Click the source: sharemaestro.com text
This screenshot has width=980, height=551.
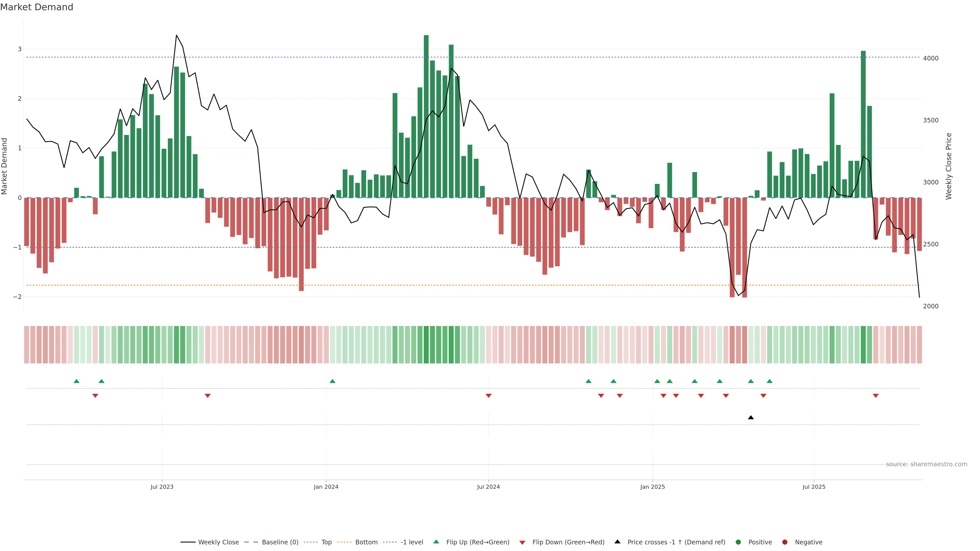[926, 464]
